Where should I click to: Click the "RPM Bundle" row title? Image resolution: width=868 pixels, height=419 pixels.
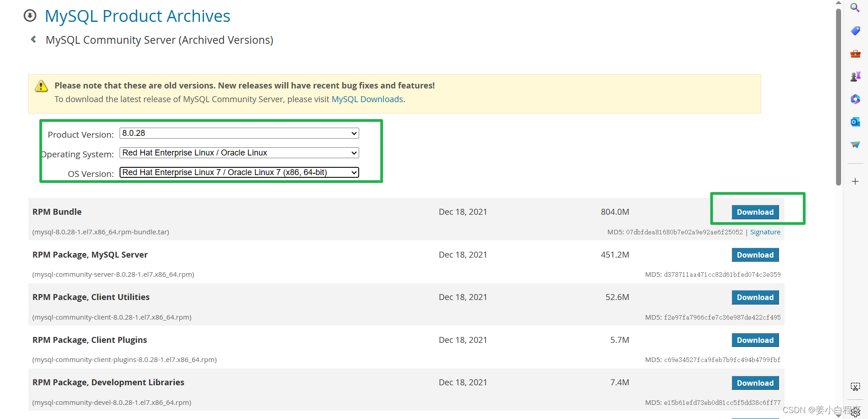coord(57,212)
